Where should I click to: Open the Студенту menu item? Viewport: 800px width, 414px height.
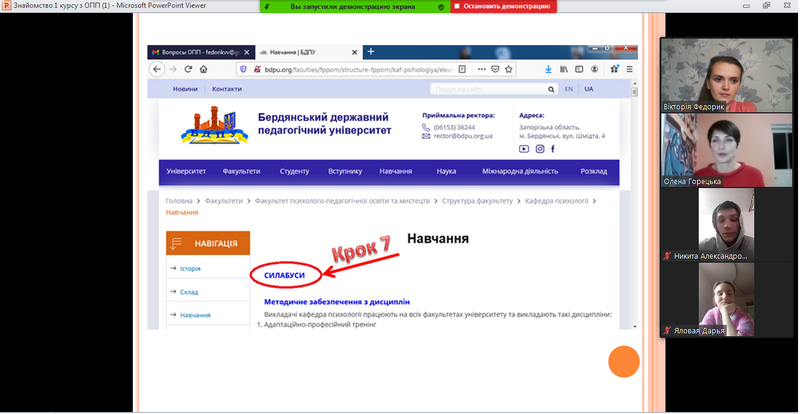coord(294,172)
